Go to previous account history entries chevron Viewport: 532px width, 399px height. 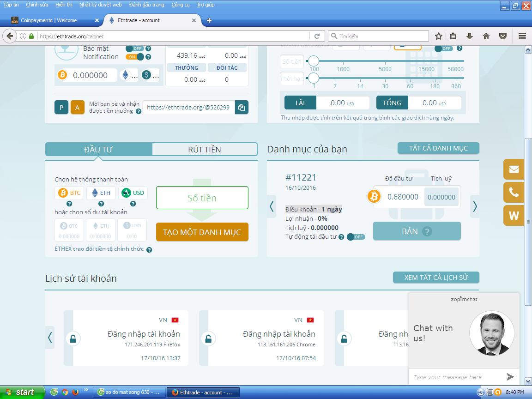(x=50, y=338)
